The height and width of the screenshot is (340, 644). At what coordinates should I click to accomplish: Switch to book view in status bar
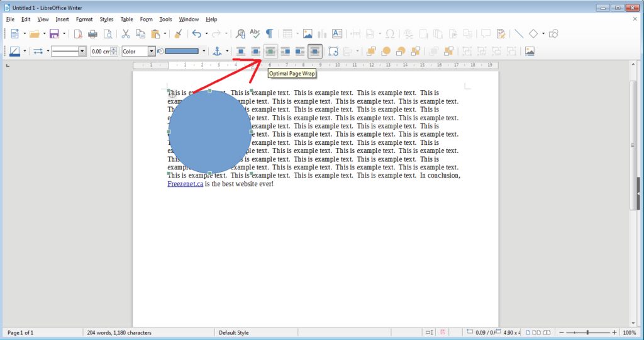(x=547, y=332)
